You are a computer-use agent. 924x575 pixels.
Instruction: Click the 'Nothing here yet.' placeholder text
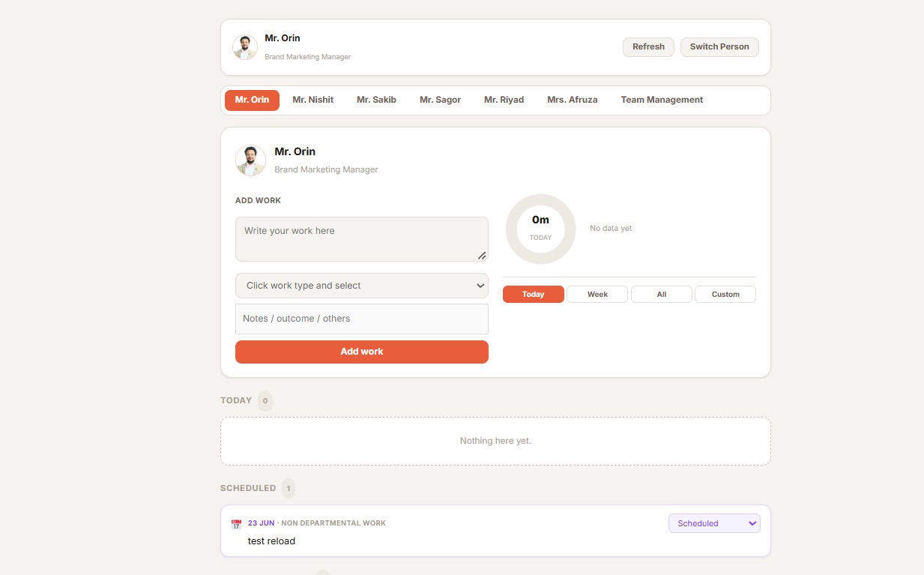[x=495, y=441]
